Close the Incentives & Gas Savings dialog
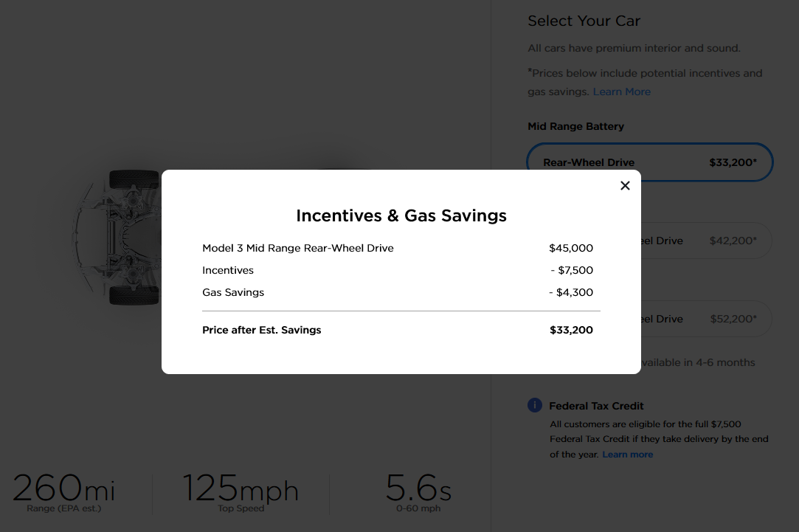The image size is (799, 532). tap(625, 186)
